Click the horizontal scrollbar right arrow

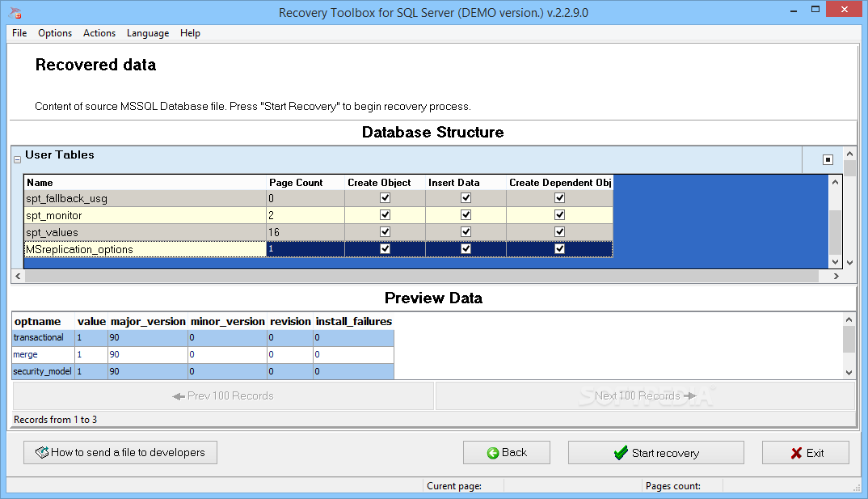[836, 276]
